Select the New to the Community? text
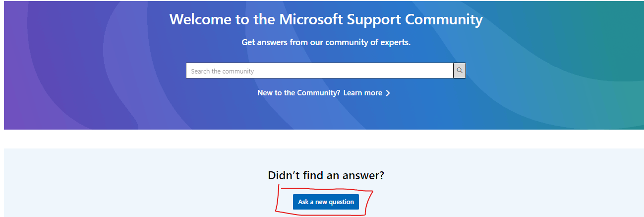Image resolution: width=644 pixels, height=217 pixels. [x=298, y=93]
